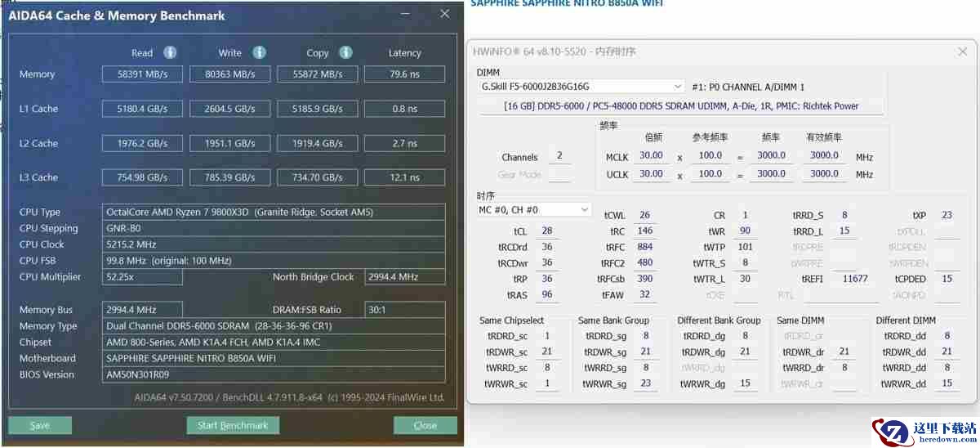Click the info icon next to Copy
This screenshot has width=980, height=448.
click(x=345, y=52)
